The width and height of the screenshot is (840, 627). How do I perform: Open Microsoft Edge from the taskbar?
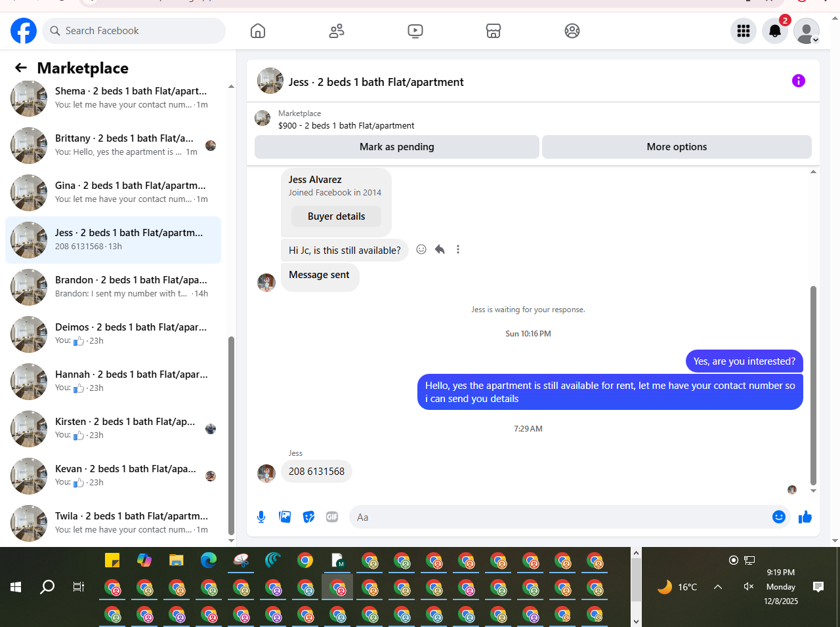pos(209,560)
